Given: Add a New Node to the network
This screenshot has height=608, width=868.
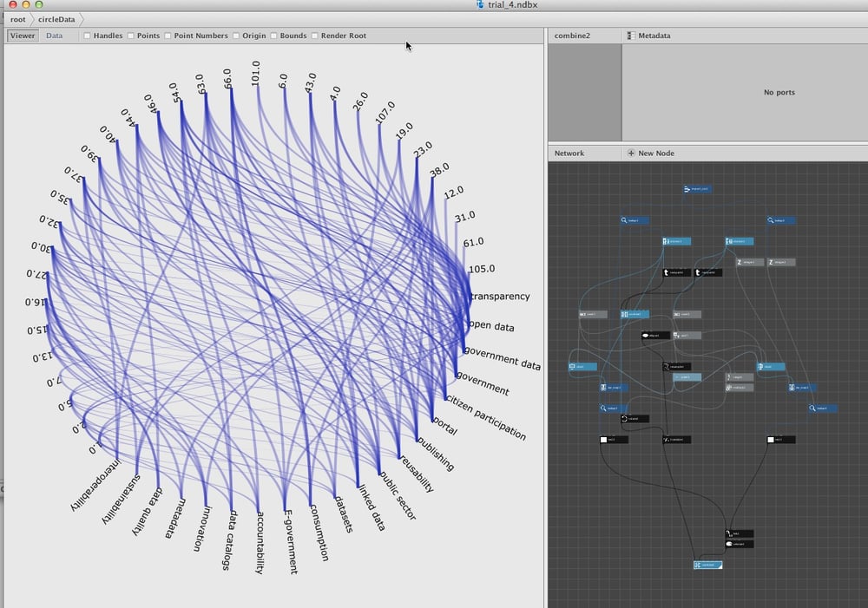Looking at the screenshot, I should (650, 154).
